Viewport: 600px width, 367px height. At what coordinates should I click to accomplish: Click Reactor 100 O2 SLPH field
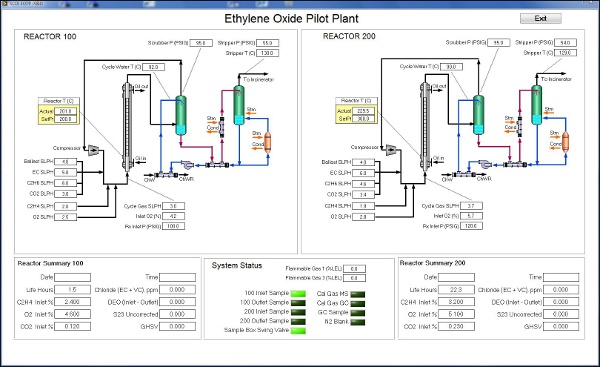tap(65, 217)
